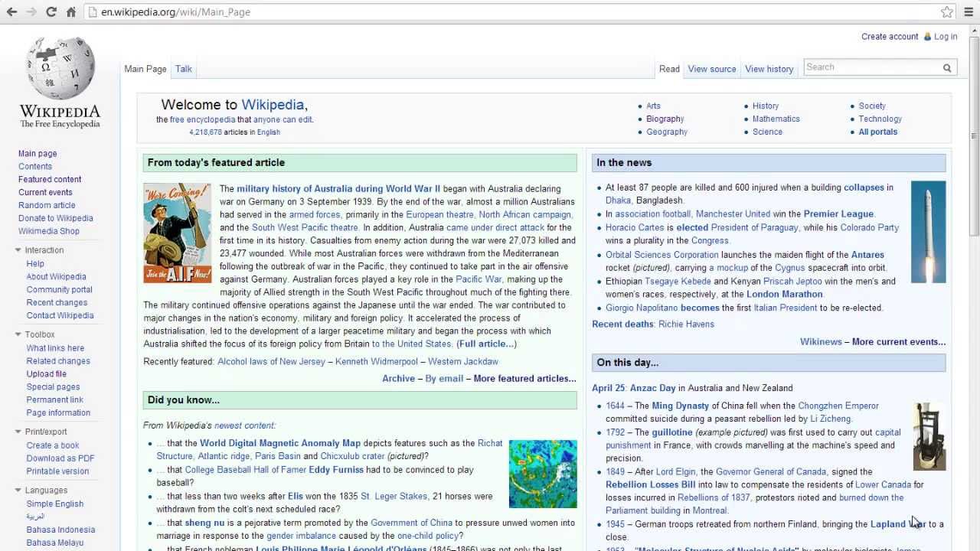980x551 pixels.
Task: Open the History portal link
Action: (766, 106)
